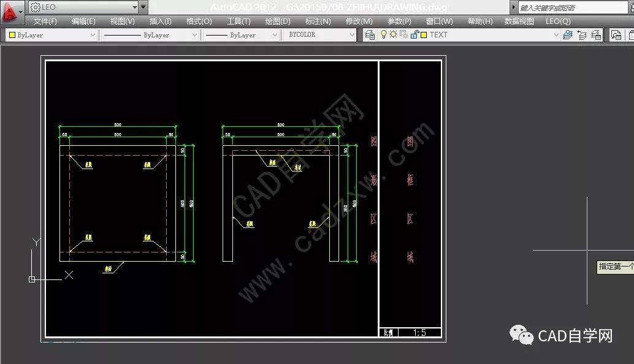Open the 绘图(D) menu
The height and width of the screenshot is (364, 634).
click(278, 21)
